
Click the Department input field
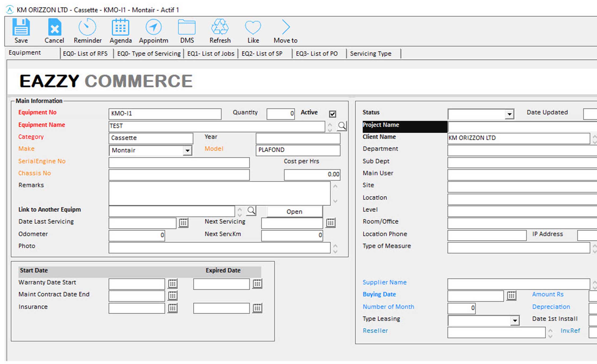pyautogui.click(x=522, y=150)
